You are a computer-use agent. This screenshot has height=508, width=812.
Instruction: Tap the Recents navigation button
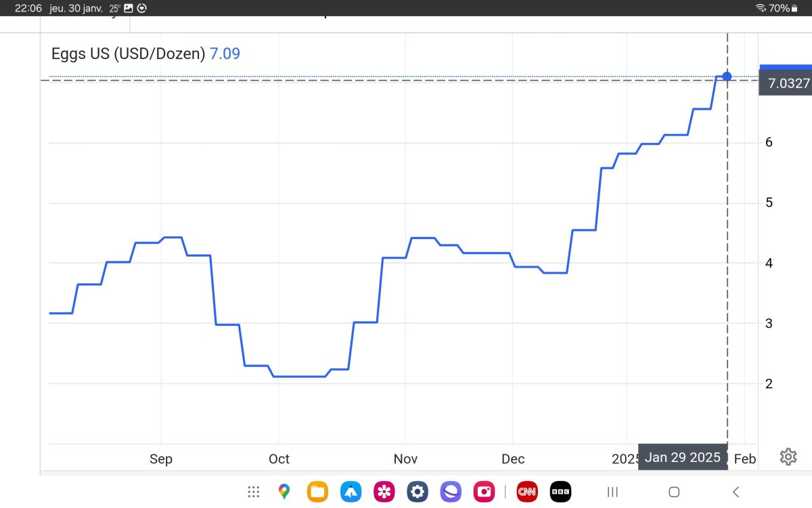coord(612,492)
